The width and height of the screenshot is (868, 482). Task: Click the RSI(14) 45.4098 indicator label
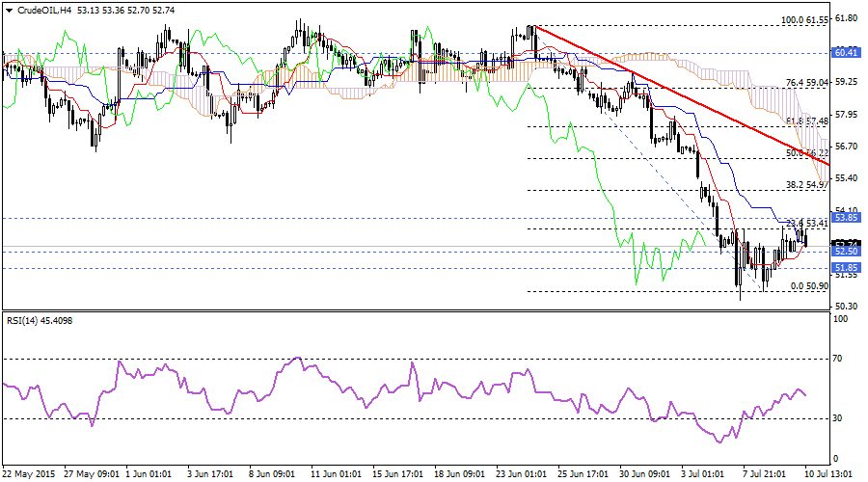point(39,323)
